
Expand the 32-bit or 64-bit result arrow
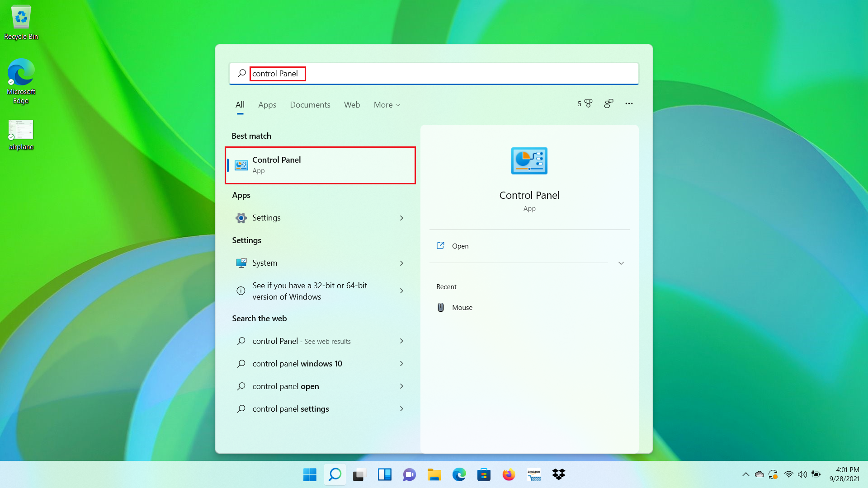tap(401, 291)
